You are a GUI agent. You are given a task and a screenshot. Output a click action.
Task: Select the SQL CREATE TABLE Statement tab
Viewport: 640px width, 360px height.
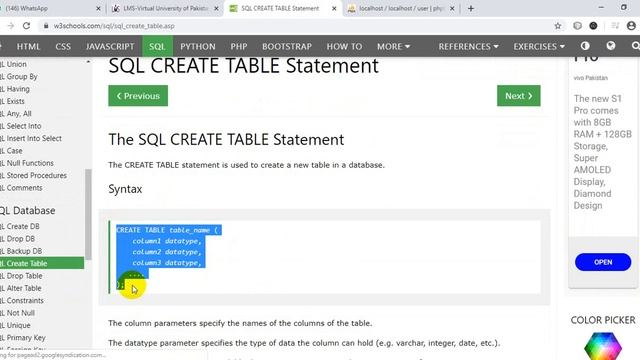282,8
